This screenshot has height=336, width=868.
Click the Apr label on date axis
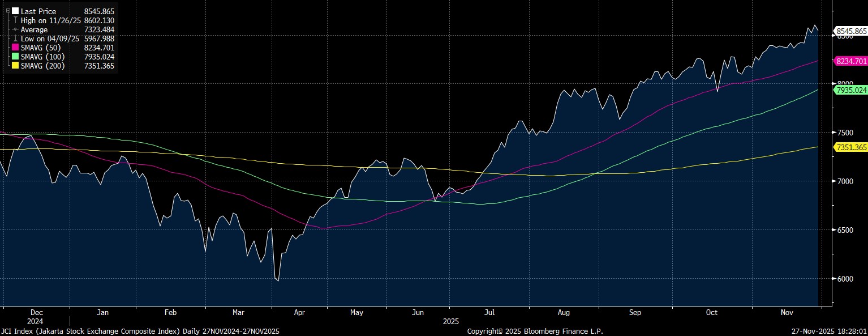click(x=299, y=312)
